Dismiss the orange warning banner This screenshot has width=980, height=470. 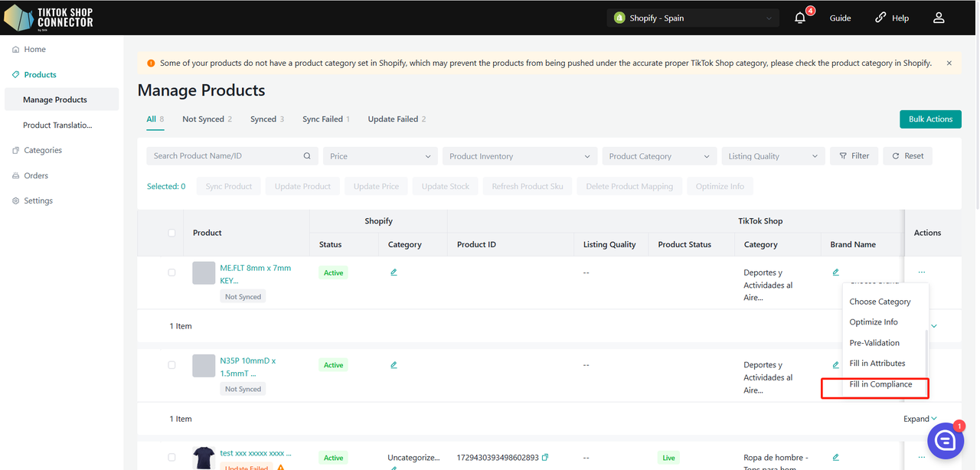pyautogui.click(x=949, y=63)
